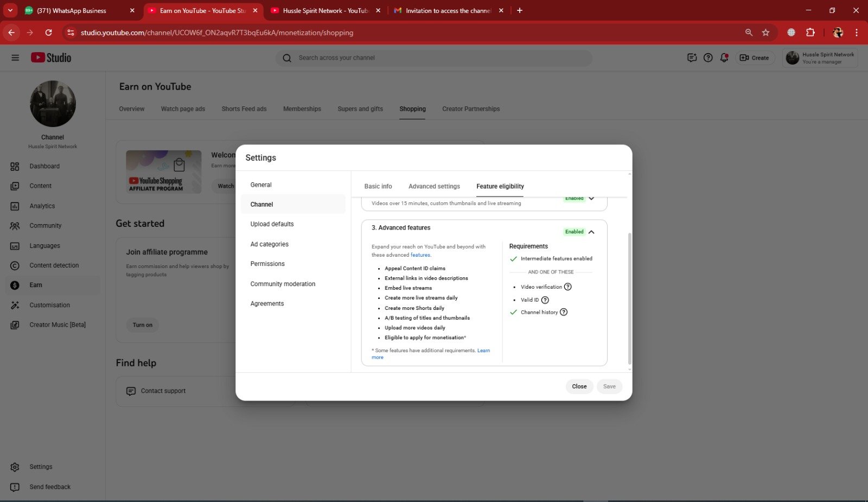Image resolution: width=868 pixels, height=502 pixels.
Task: Click help icon next to Video verification
Action: tap(567, 287)
